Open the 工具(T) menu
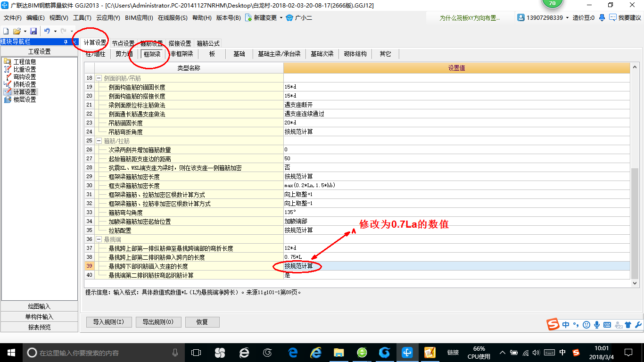The width and height of the screenshot is (644, 362). 82,18
